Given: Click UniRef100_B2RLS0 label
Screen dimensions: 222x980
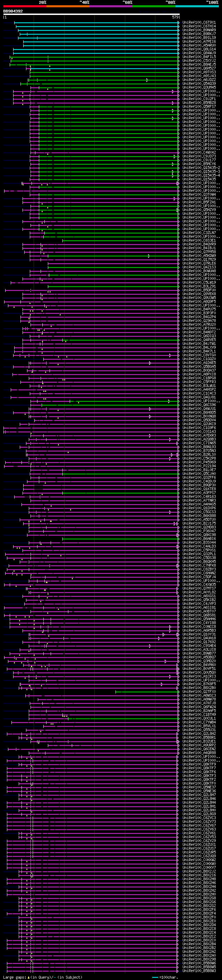Looking at the screenshot, I should [199, 455].
